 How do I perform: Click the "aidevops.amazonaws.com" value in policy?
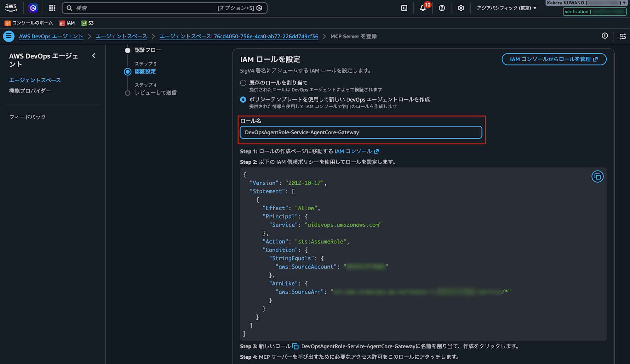(343, 225)
